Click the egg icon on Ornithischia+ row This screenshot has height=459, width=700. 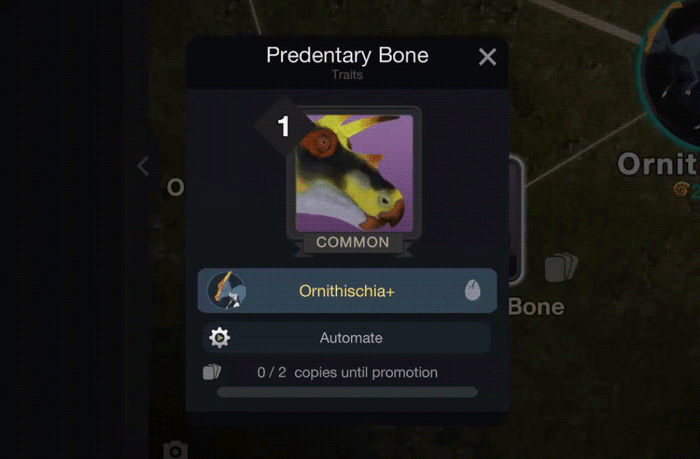coord(472,290)
